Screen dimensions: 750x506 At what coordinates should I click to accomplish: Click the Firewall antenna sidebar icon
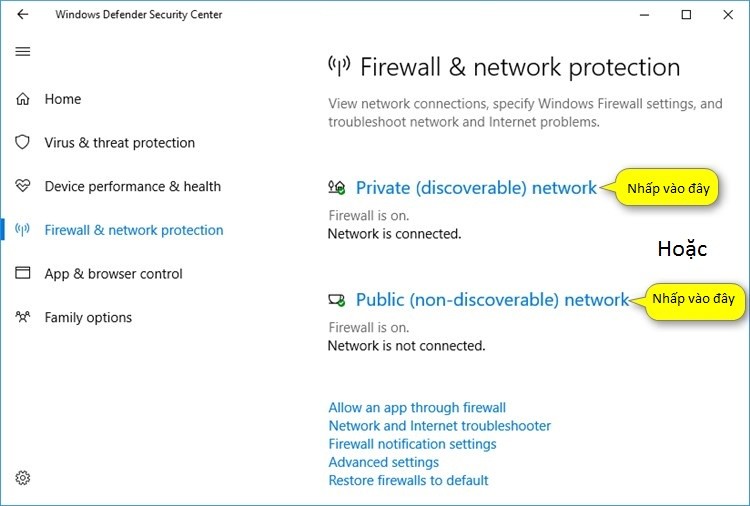click(x=23, y=230)
